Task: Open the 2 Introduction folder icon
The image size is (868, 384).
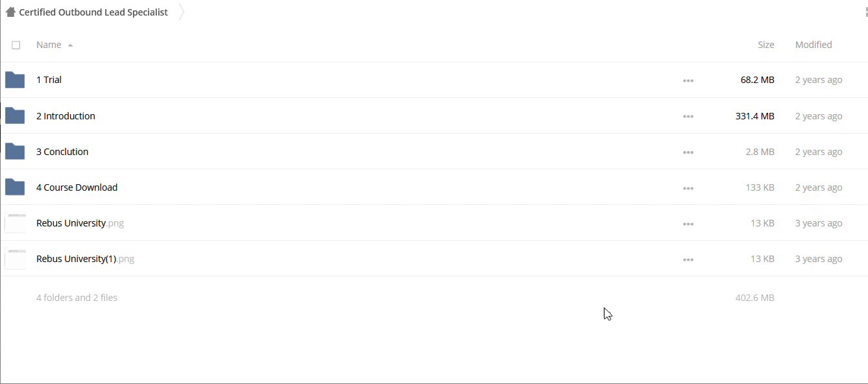Action: pos(15,116)
